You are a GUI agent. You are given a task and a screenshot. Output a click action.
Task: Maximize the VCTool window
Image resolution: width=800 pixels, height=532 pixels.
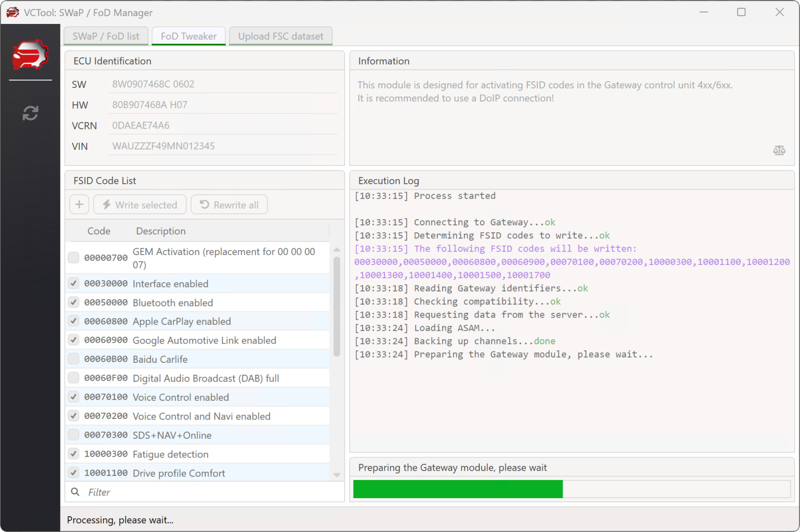(x=741, y=12)
